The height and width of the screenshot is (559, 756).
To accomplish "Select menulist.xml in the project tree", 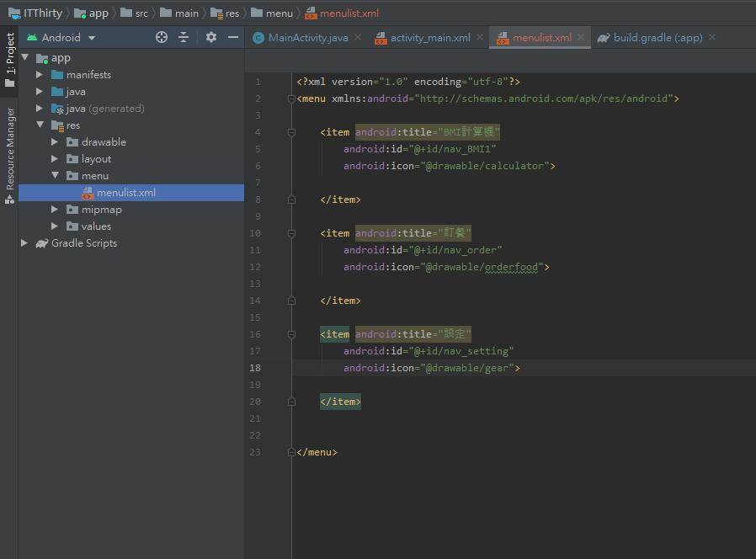I will click(x=125, y=193).
